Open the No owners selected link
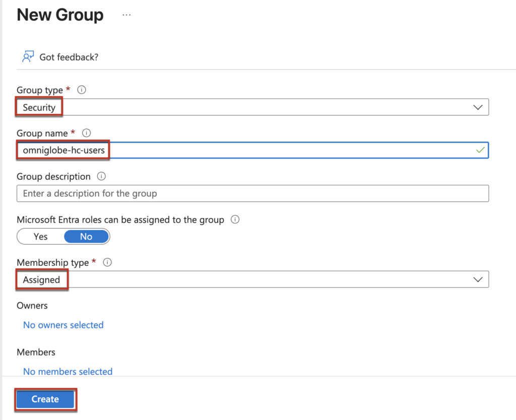Image resolution: width=516 pixels, height=420 pixels. coord(63,325)
